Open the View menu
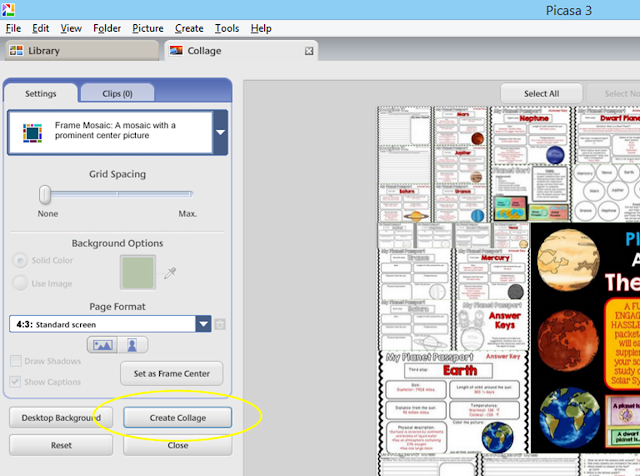Screen dimensions: 640x476 (x=71, y=29)
